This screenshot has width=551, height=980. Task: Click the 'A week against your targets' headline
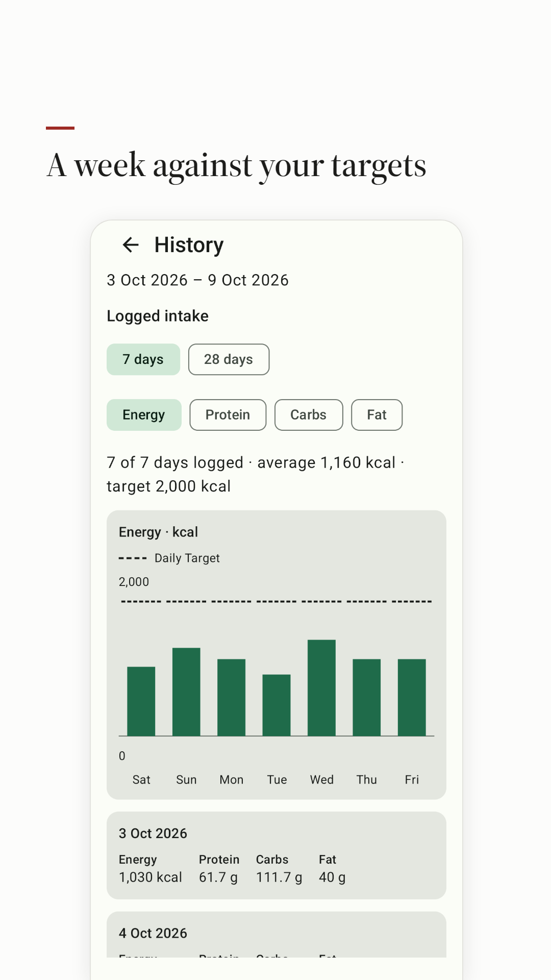[236, 166]
